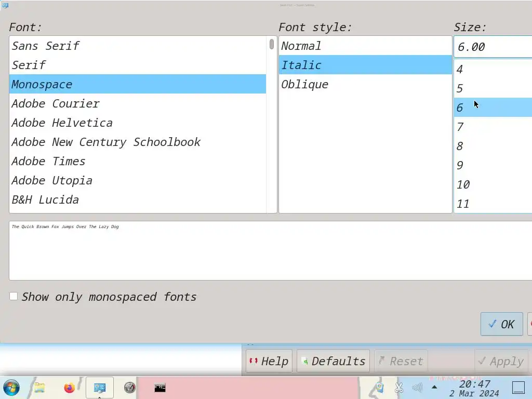Viewport: 532px width, 399px height.
Task: Select B&H Lucida font
Action: coord(137,199)
